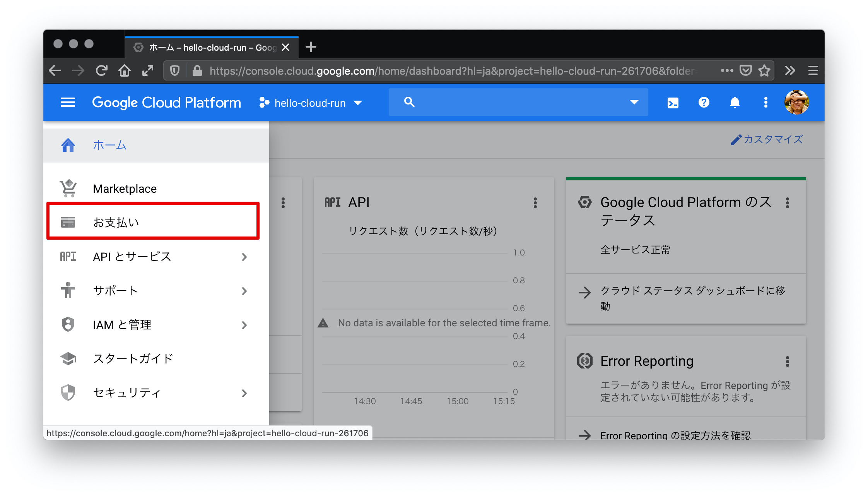Image resolution: width=868 pixels, height=497 pixels.
Task: Click the 全サービス正常 status text
Action: point(635,250)
